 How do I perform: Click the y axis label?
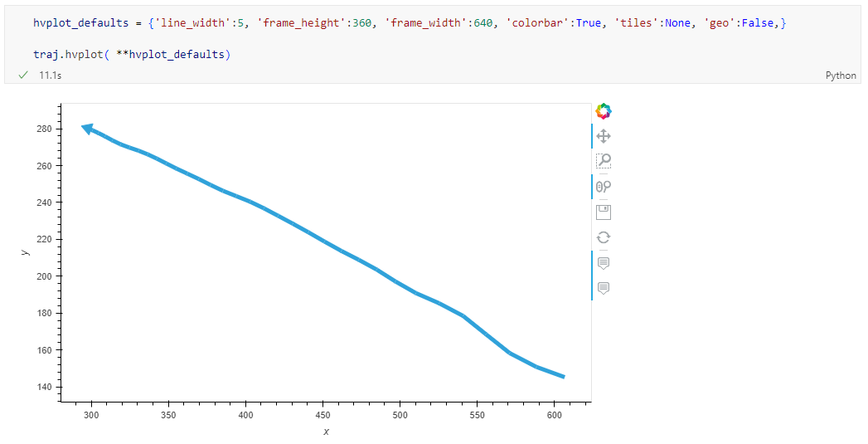tap(26, 251)
